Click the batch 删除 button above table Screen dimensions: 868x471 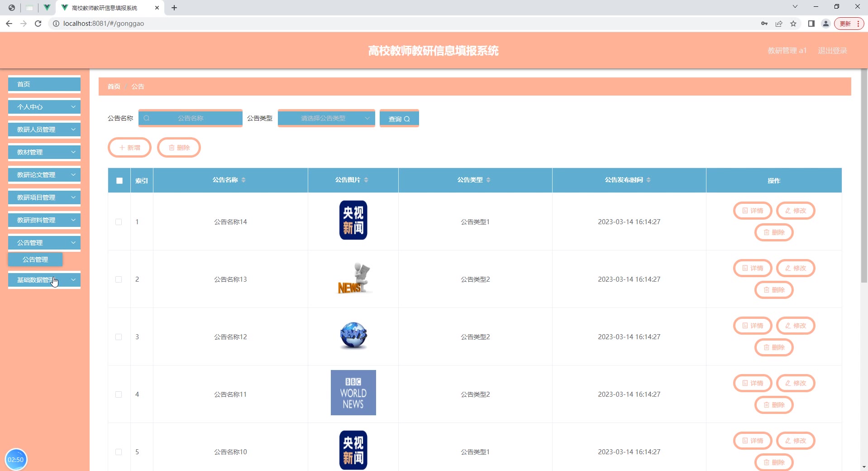[x=179, y=148]
